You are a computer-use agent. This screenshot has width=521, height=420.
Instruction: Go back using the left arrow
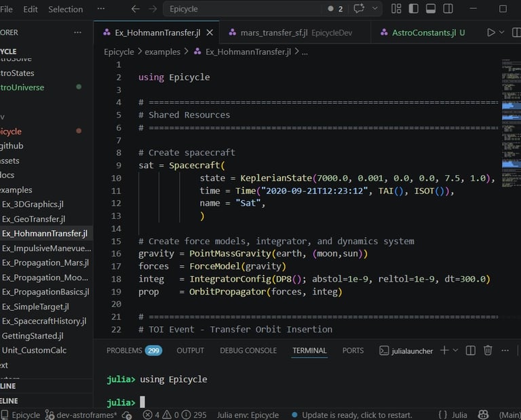pos(135,9)
